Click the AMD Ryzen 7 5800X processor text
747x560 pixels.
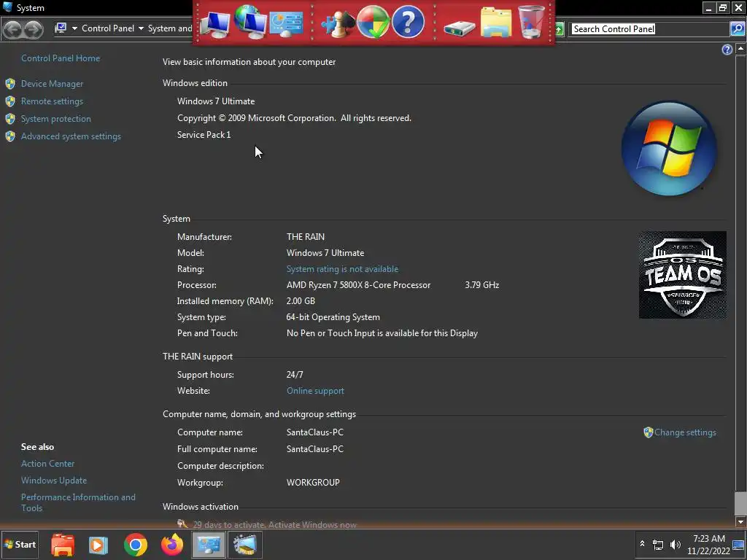tap(358, 285)
